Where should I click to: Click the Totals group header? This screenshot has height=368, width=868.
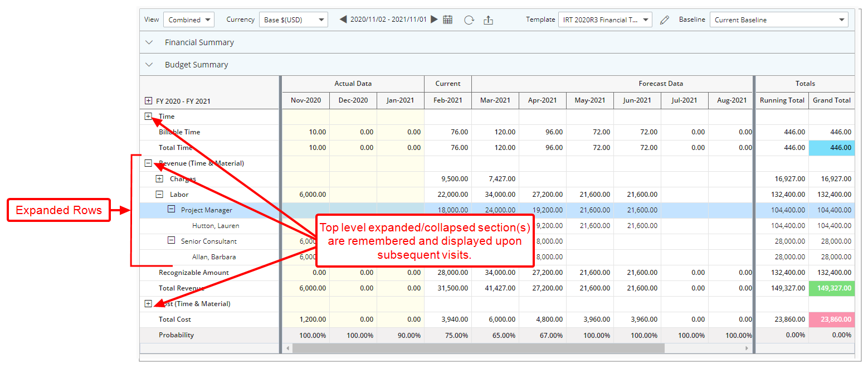[805, 84]
